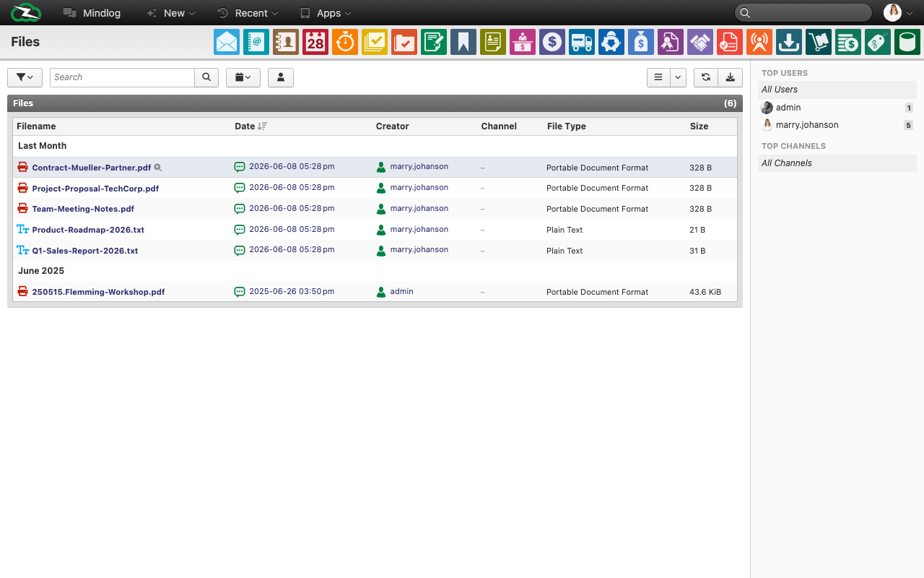Sort by the Size column header
This screenshot has width=924, height=578.
[699, 126]
